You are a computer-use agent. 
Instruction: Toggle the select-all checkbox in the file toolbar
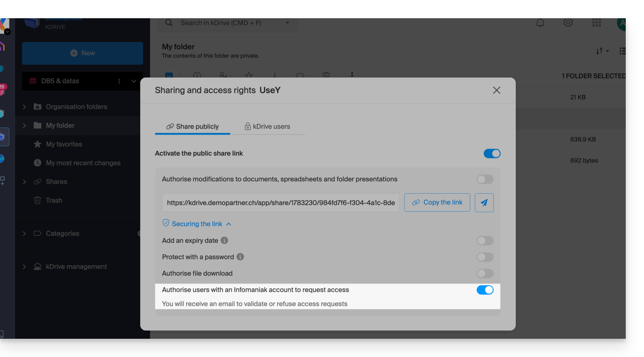(169, 76)
